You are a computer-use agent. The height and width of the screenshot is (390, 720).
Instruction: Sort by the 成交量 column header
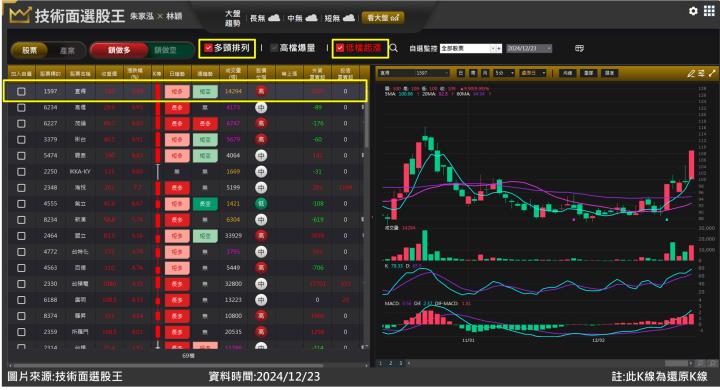(233, 73)
